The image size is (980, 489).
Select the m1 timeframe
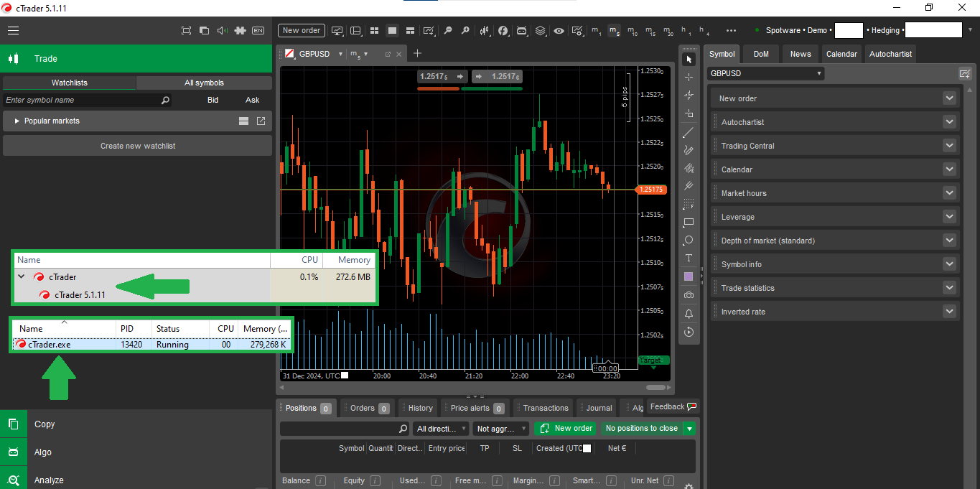click(596, 30)
